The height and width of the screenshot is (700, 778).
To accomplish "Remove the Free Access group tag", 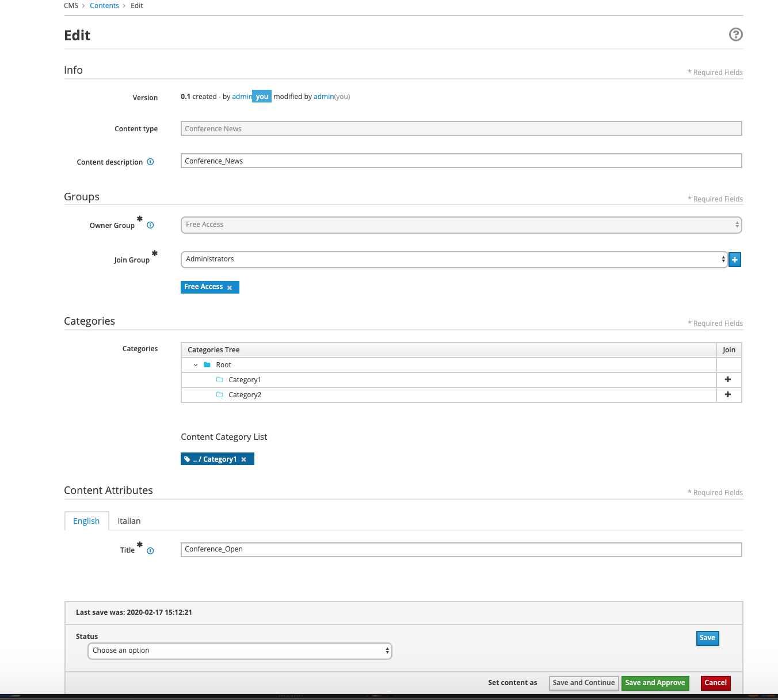I will pyautogui.click(x=230, y=288).
